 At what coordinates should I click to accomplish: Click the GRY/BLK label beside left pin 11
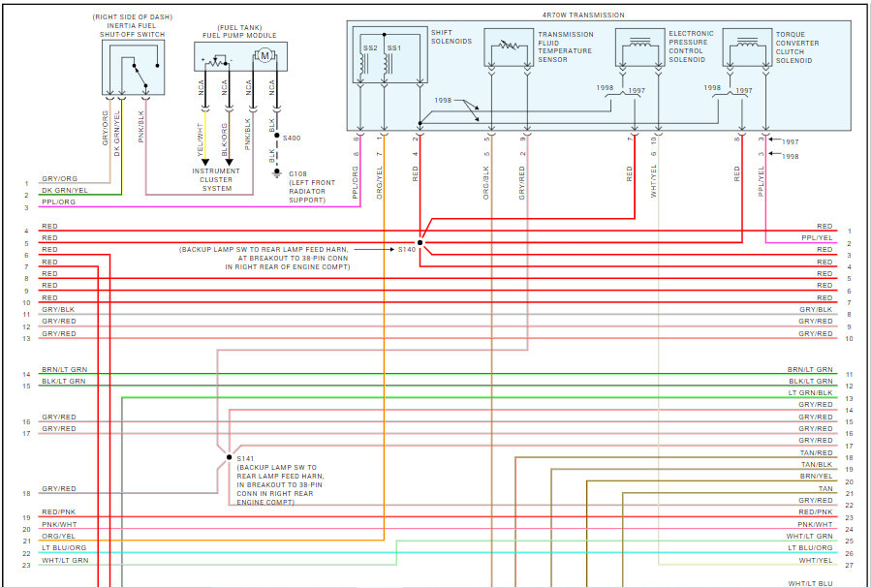(58, 309)
